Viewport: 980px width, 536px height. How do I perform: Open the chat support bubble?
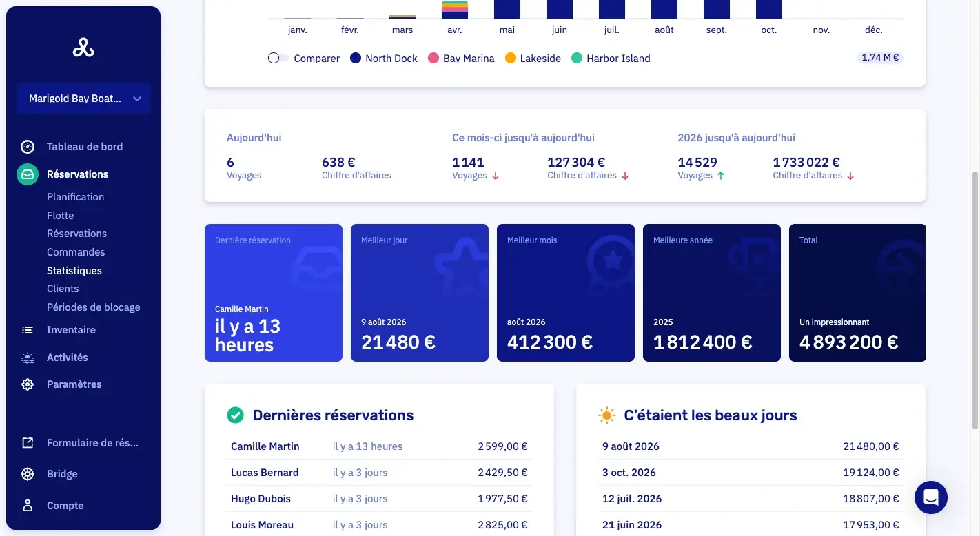(x=931, y=497)
